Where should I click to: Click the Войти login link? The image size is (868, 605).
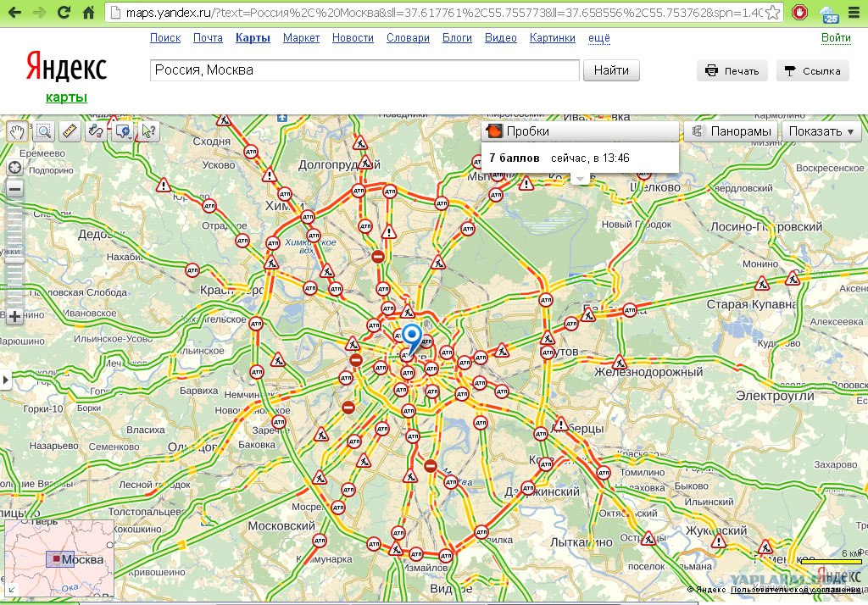836,37
